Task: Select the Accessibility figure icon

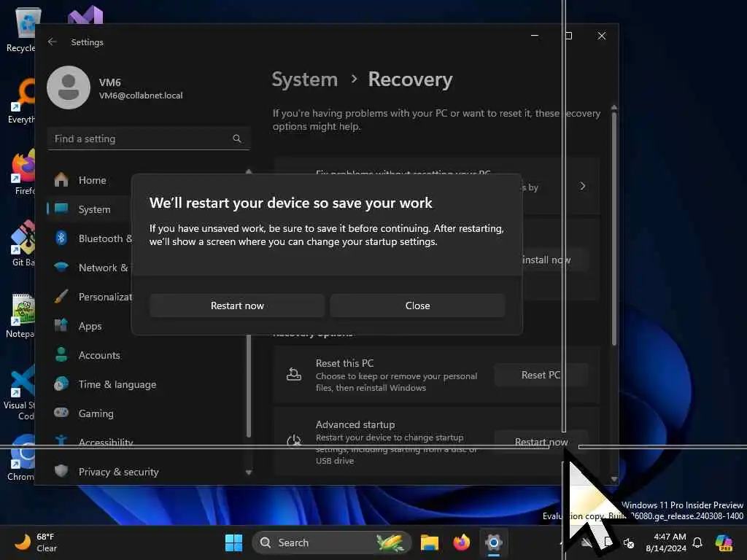Action: click(x=61, y=440)
